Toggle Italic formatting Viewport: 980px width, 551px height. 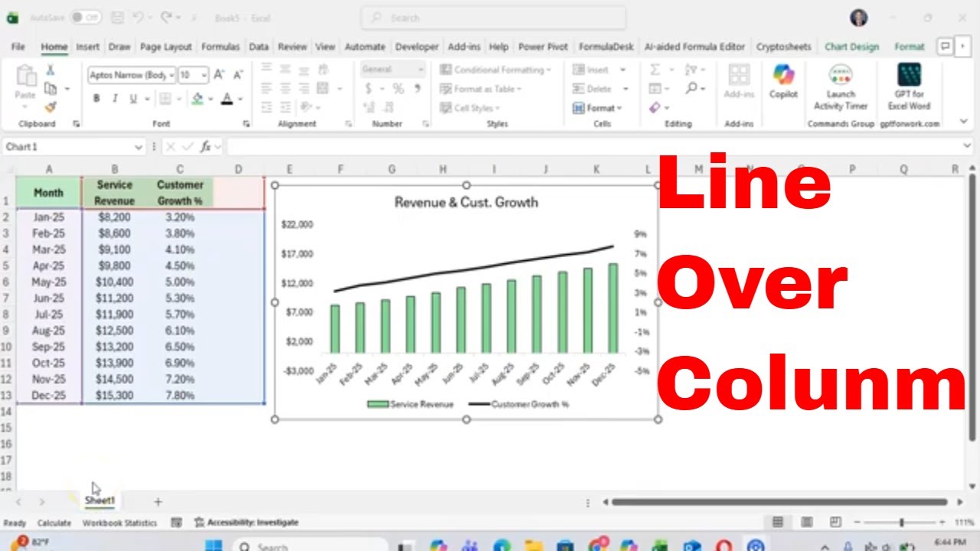(x=115, y=99)
